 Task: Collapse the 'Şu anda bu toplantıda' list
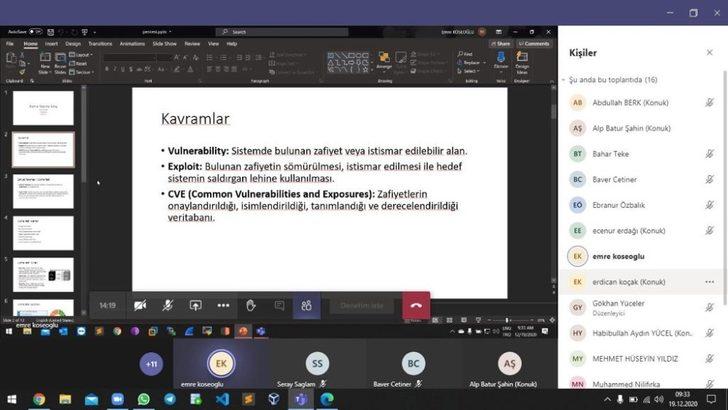click(x=563, y=79)
